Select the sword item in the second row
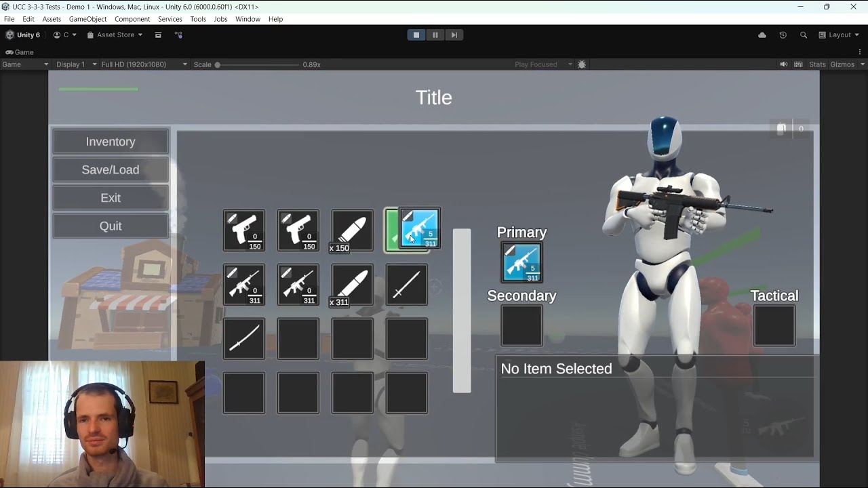 (407, 285)
